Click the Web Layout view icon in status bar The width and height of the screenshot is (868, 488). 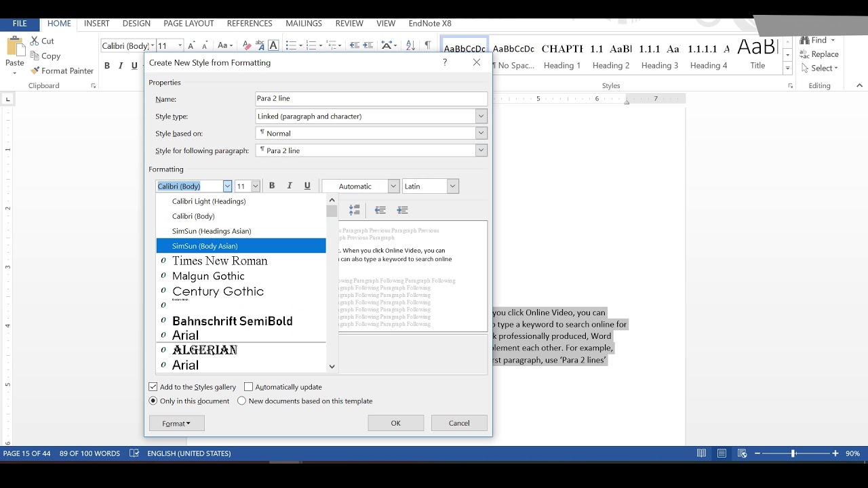pos(743,453)
